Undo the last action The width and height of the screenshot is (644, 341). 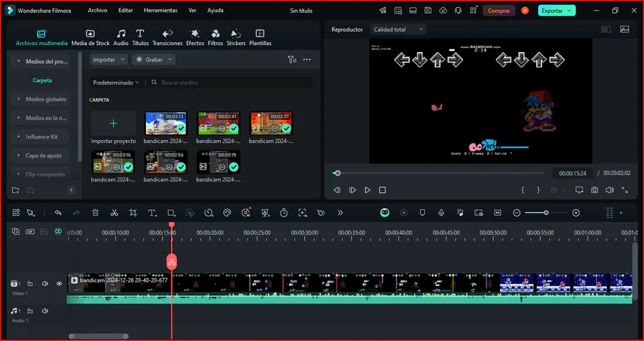[58, 212]
